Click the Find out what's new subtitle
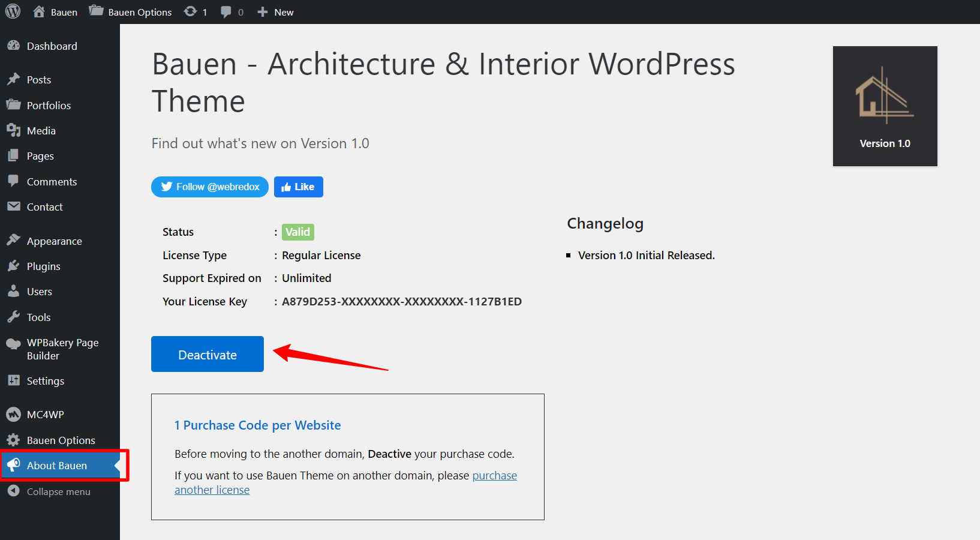980x540 pixels. tap(260, 143)
